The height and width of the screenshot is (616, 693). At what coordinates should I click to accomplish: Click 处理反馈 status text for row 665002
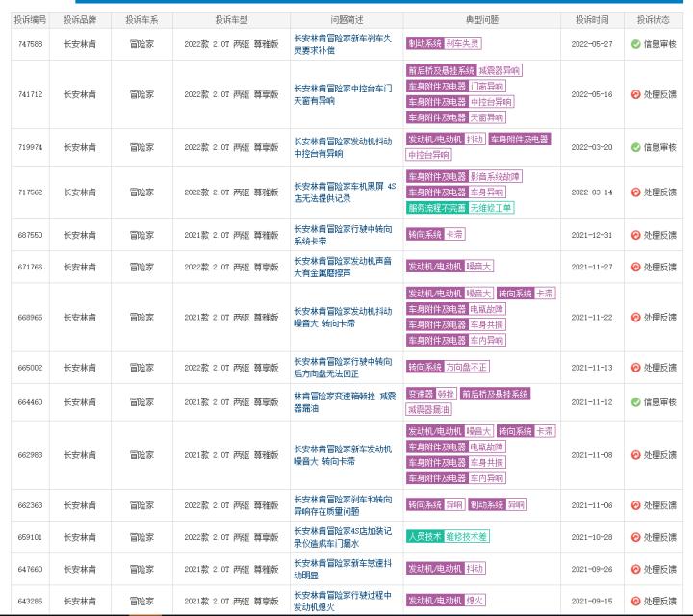[660, 368]
